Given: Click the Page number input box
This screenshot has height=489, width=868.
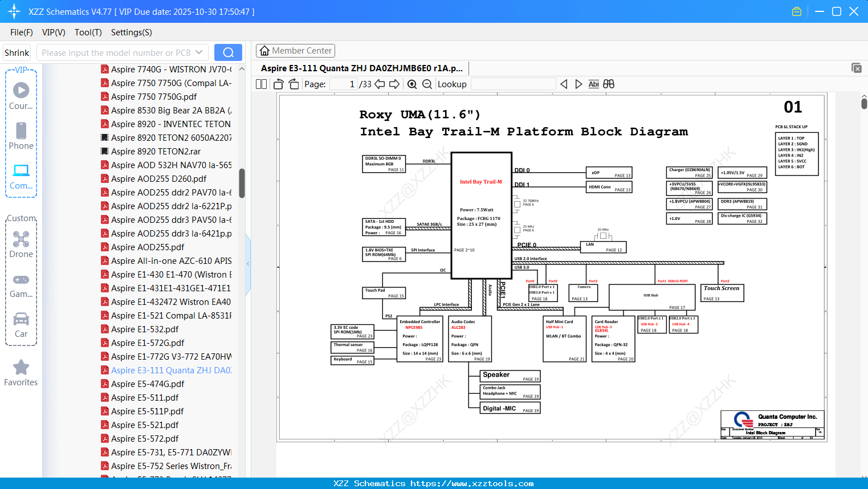Looking at the screenshot, I should pyautogui.click(x=344, y=84).
